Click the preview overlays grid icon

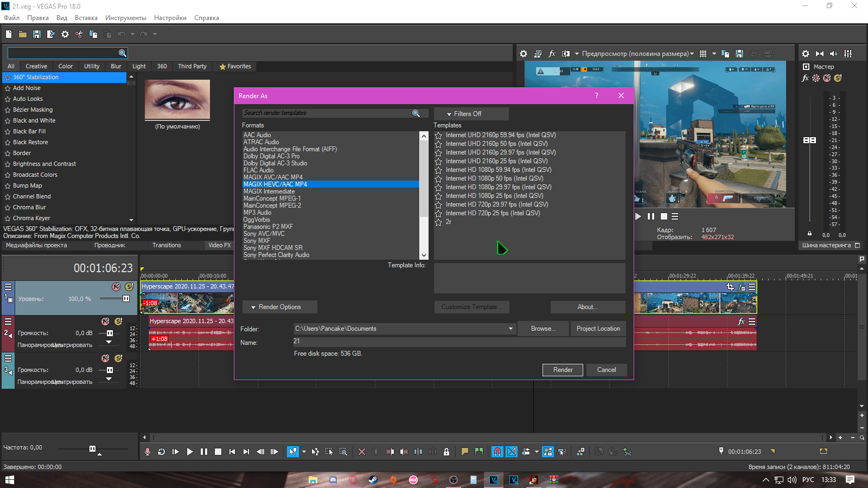[x=703, y=54]
